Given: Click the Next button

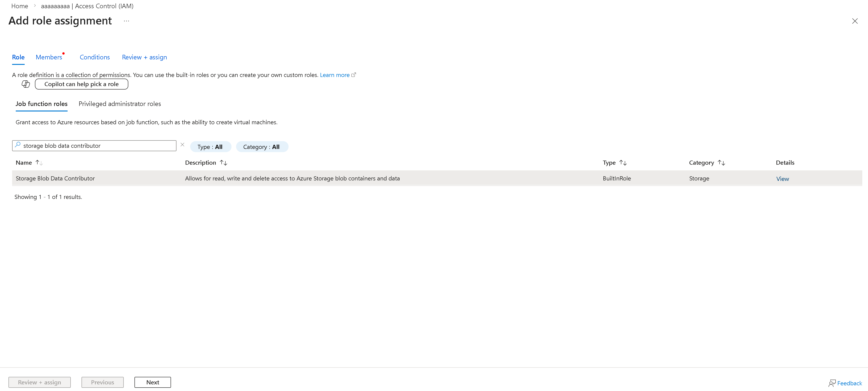Looking at the screenshot, I should pyautogui.click(x=153, y=382).
